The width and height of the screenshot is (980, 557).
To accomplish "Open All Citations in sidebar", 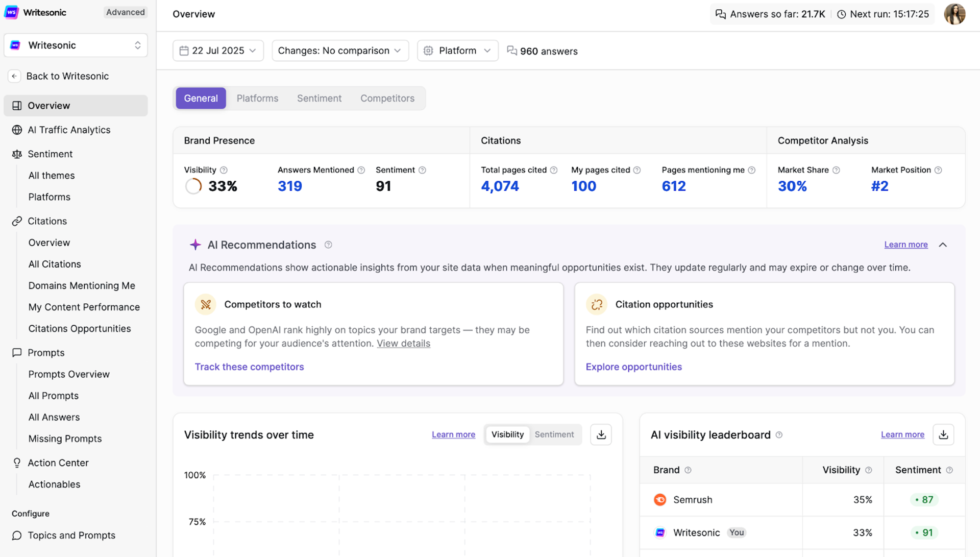I will pos(55,264).
